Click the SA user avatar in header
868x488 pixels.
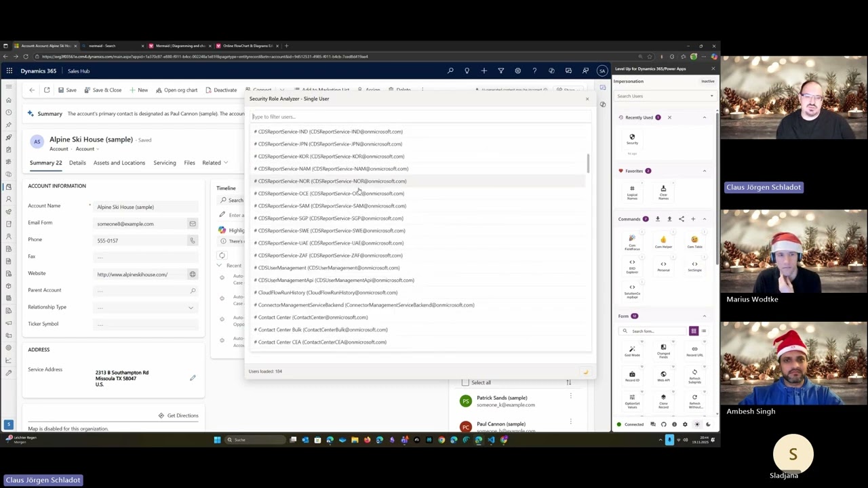click(602, 70)
